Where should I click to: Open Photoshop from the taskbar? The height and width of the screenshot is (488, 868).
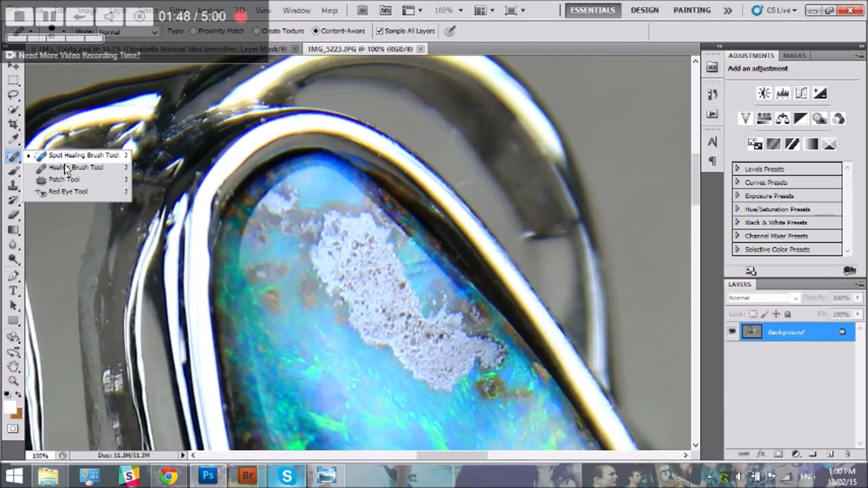click(208, 475)
